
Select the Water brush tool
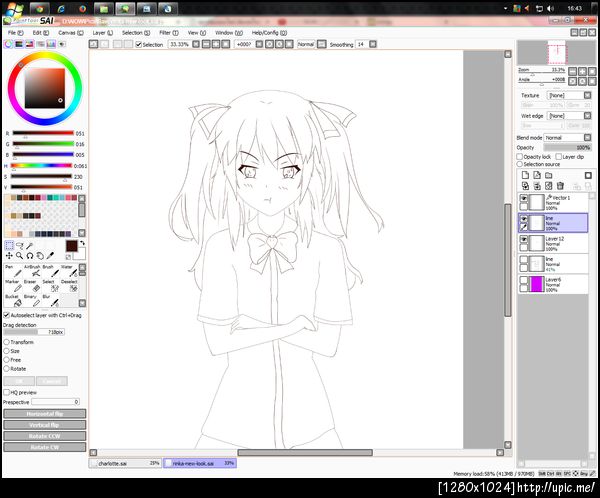click(69, 271)
